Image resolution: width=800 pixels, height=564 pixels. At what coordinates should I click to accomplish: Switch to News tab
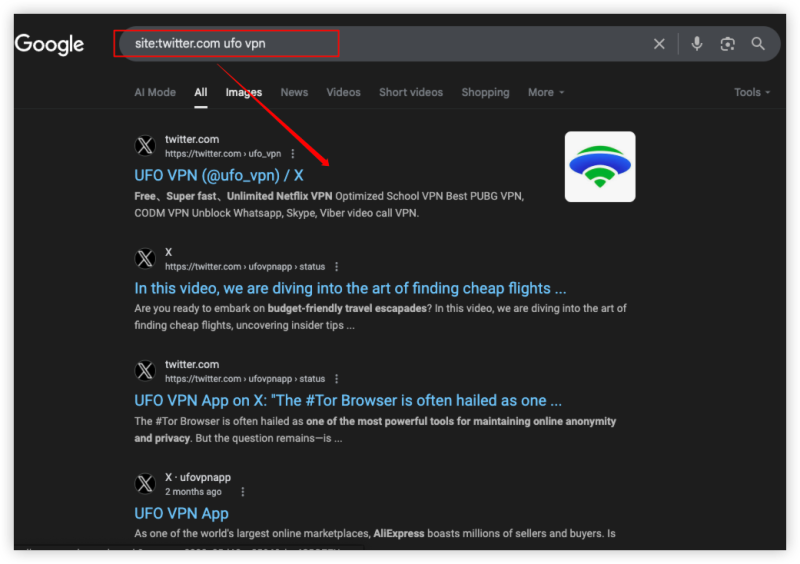(x=294, y=92)
